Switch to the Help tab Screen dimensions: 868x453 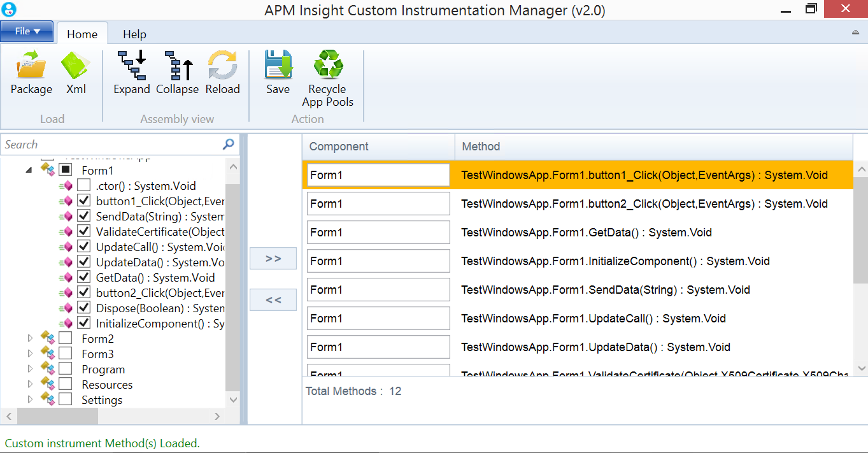[x=134, y=34]
